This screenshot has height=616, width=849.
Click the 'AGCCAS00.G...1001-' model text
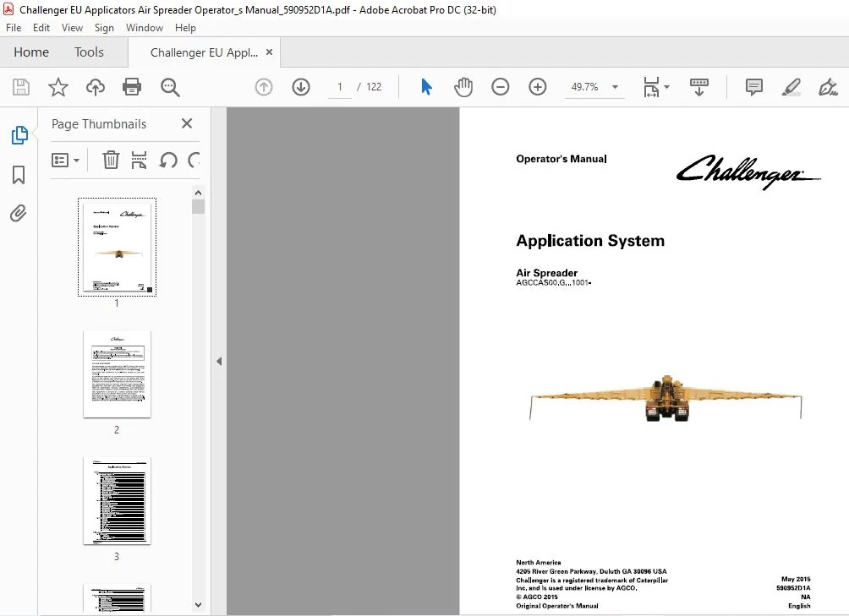click(x=553, y=282)
